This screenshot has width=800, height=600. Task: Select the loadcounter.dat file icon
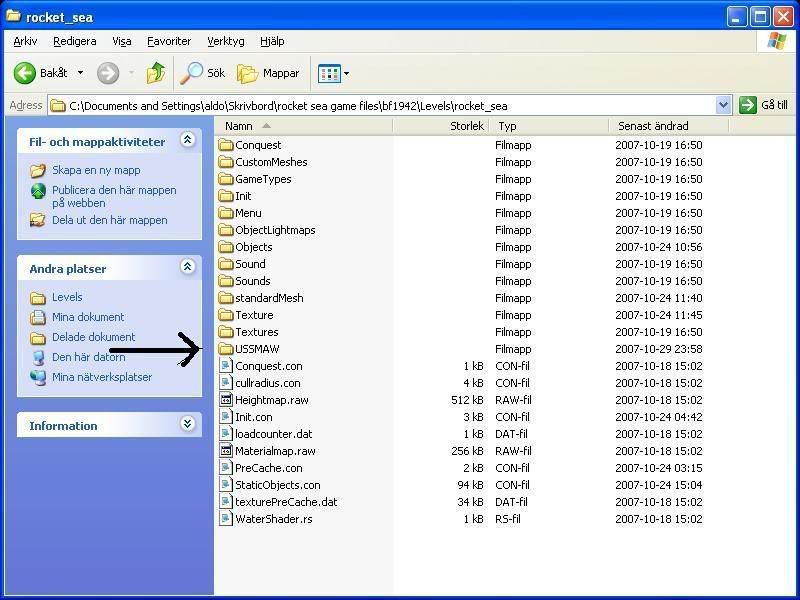tap(226, 434)
